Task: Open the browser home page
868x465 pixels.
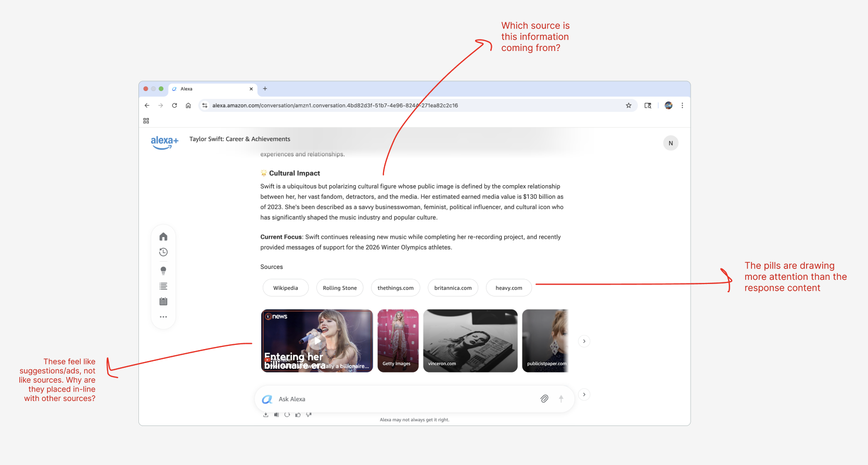Action: [188, 106]
